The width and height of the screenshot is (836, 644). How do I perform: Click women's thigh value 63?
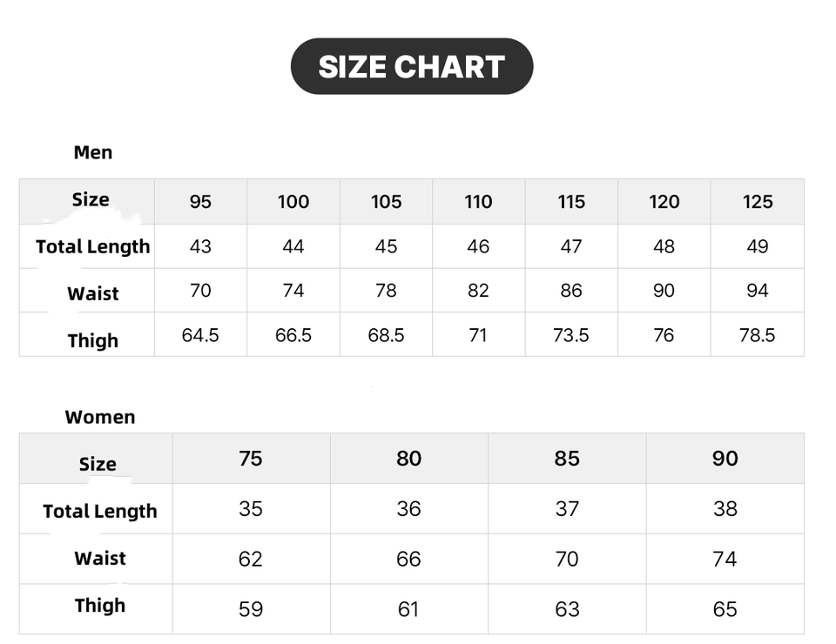coord(567,609)
